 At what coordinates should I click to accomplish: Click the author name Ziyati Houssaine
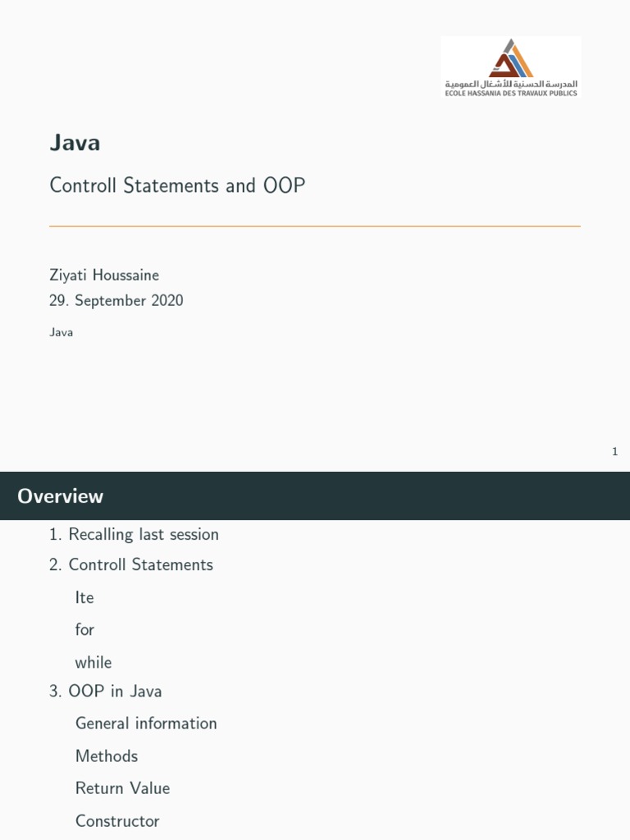coord(104,275)
